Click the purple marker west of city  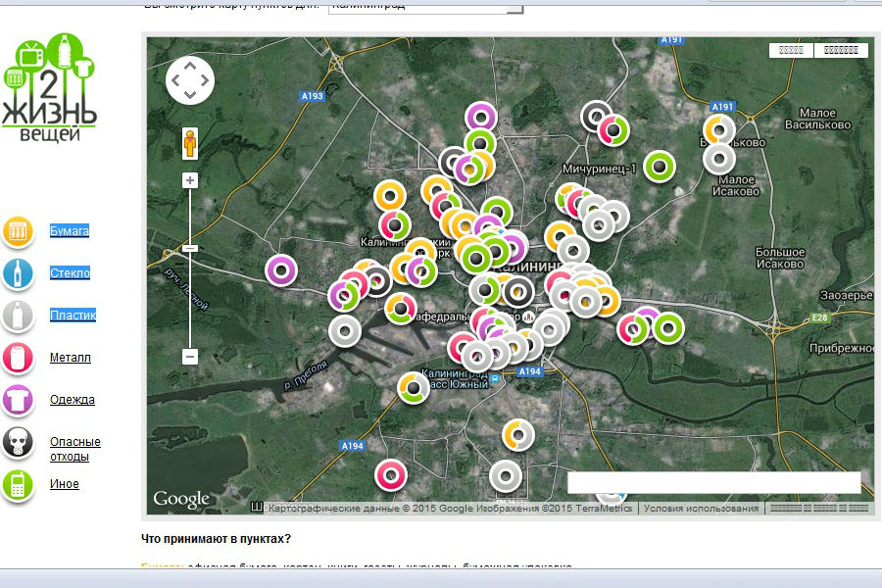(x=281, y=269)
